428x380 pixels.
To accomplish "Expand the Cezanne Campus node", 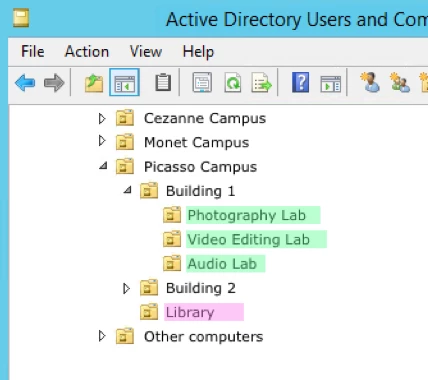I will pyautogui.click(x=102, y=119).
